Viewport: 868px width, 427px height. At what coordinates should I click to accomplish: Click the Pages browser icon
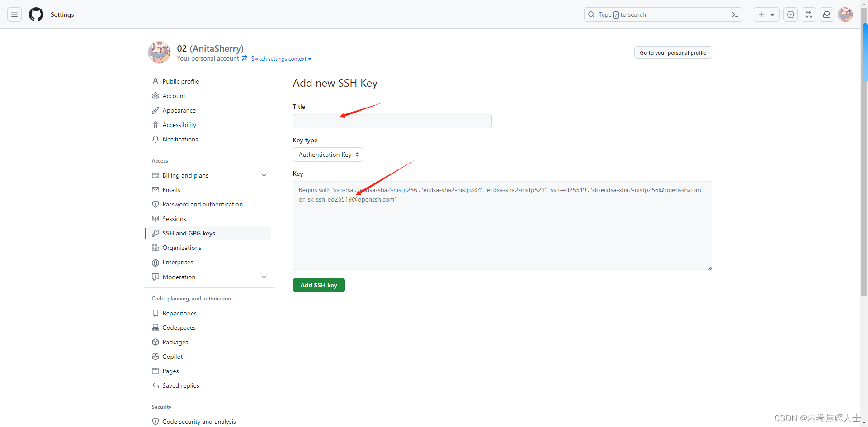tap(156, 371)
